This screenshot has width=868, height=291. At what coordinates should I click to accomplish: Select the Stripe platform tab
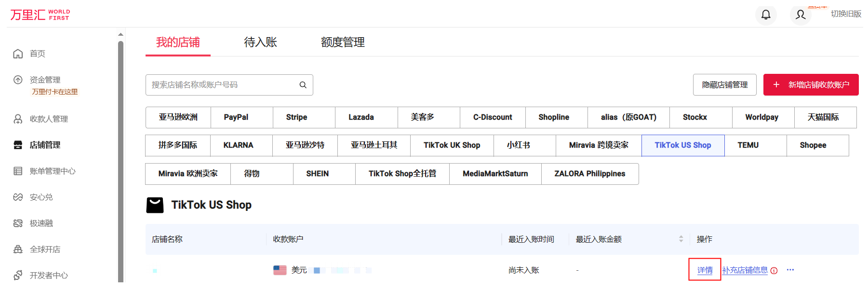coord(304,117)
